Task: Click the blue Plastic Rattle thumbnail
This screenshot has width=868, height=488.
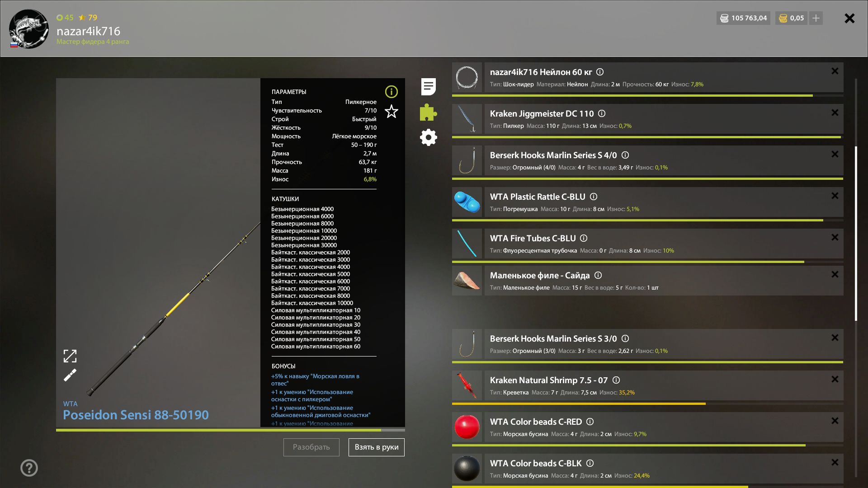Action: click(467, 202)
